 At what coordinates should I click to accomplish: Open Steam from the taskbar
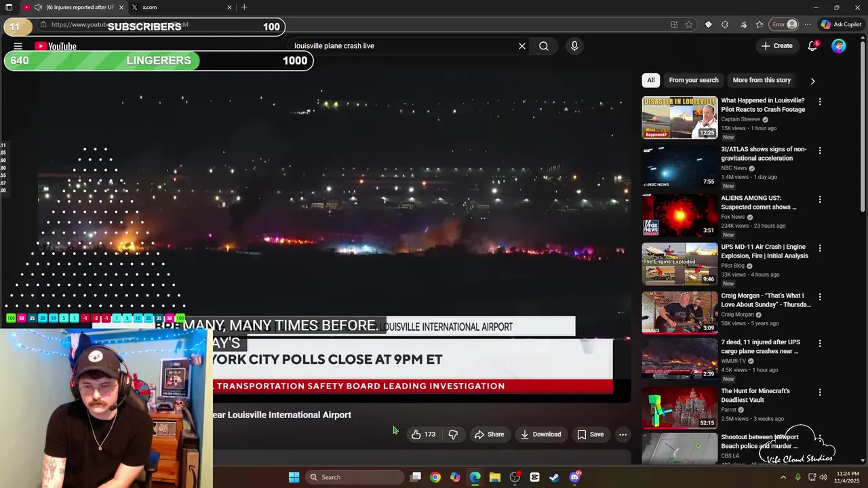point(554,477)
